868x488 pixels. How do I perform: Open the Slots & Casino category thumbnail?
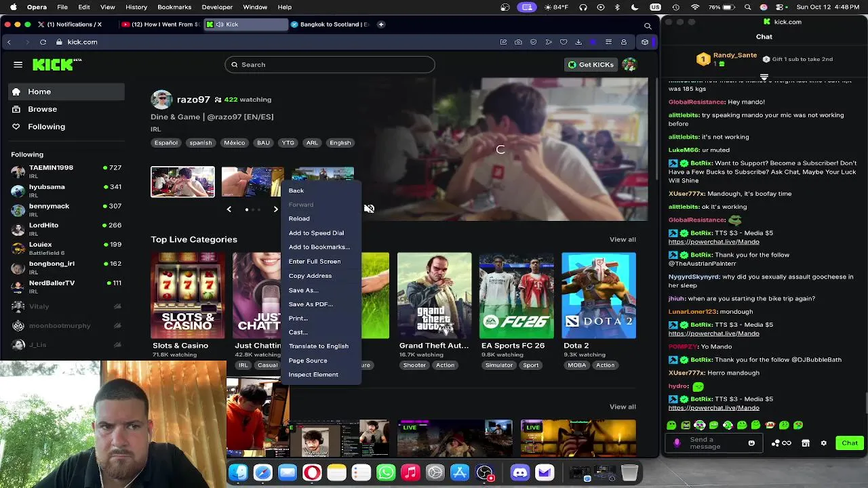pyautogui.click(x=188, y=296)
